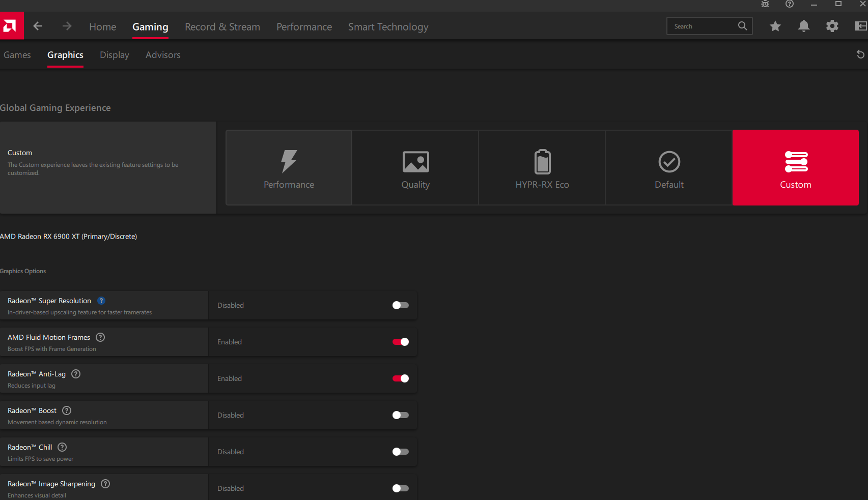The image size is (868, 500).
Task: Open the Advisors sub-tab
Action: pyautogui.click(x=163, y=54)
